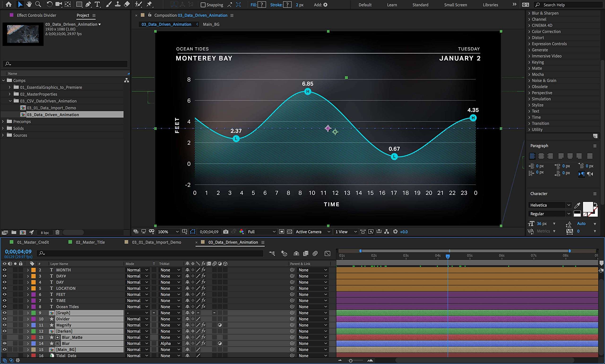Take a snapshot of the composition
Screen dimensions: 605x364
coord(226,232)
